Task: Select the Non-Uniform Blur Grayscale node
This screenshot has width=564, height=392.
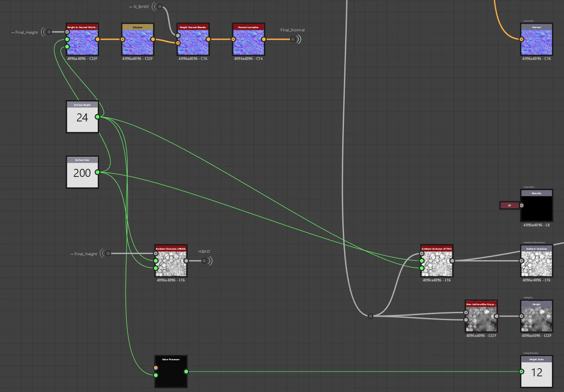Action: click(481, 316)
